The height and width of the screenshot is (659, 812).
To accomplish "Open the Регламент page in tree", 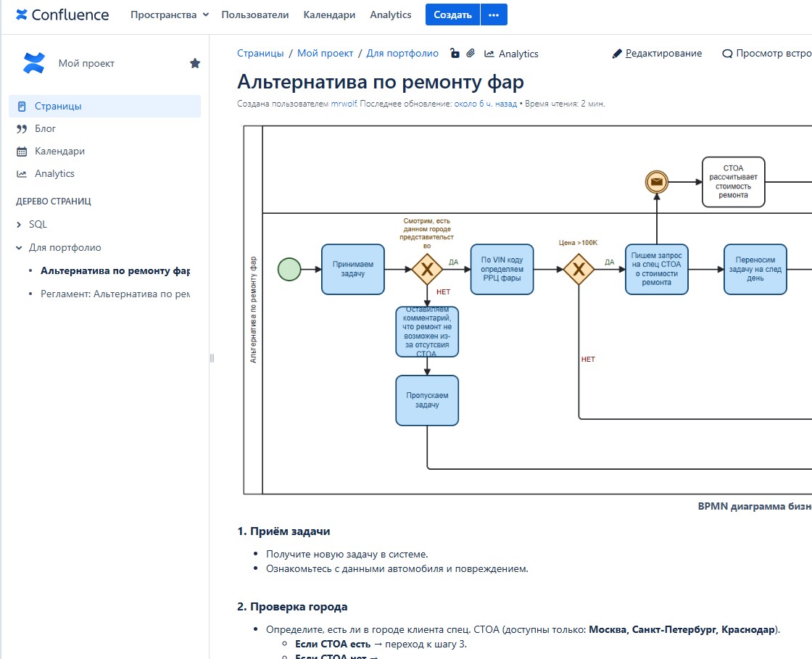I will (115, 294).
